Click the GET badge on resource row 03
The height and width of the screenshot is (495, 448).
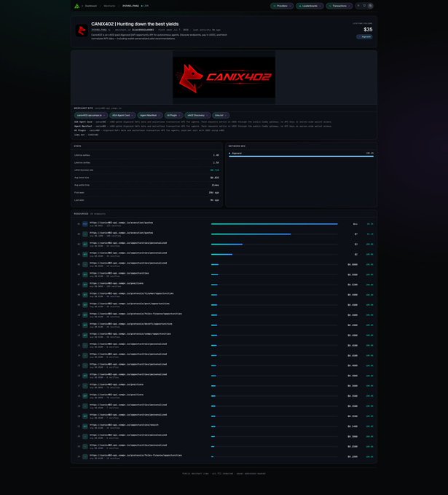[x=85, y=245]
